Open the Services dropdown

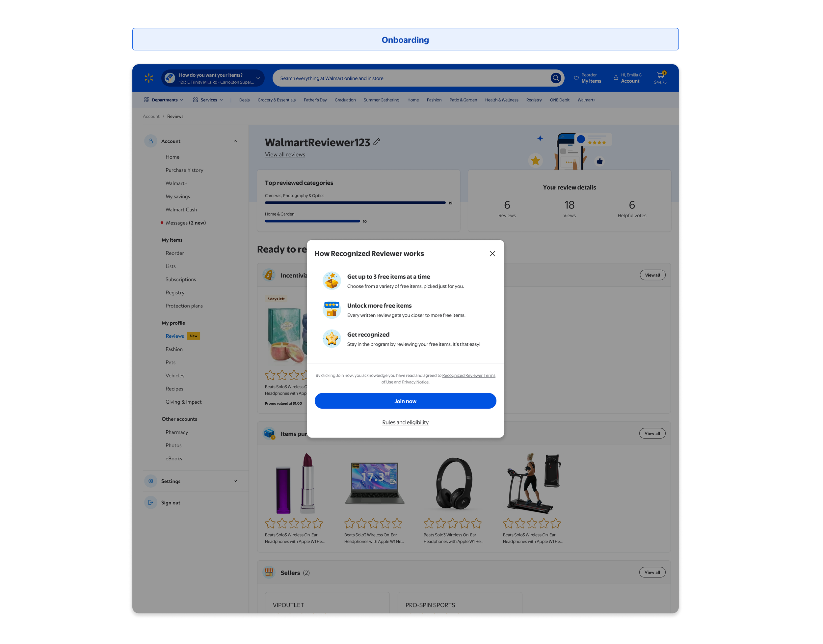[x=208, y=100]
